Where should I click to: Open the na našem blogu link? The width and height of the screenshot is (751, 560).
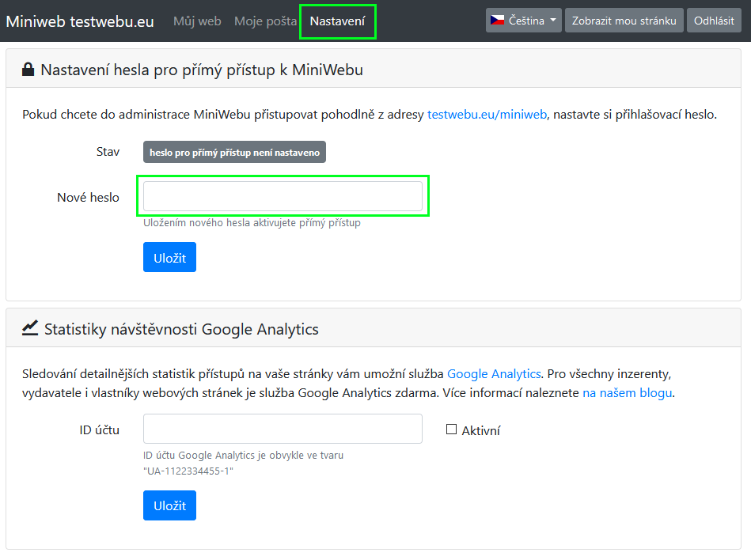pos(627,393)
